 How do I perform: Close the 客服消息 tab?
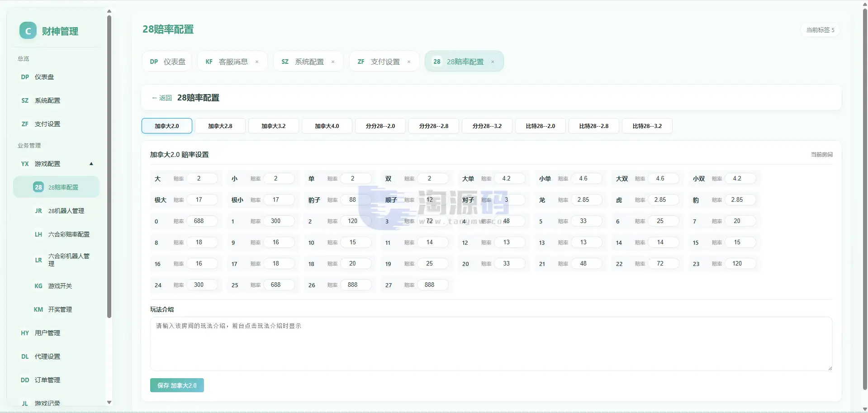coord(257,62)
